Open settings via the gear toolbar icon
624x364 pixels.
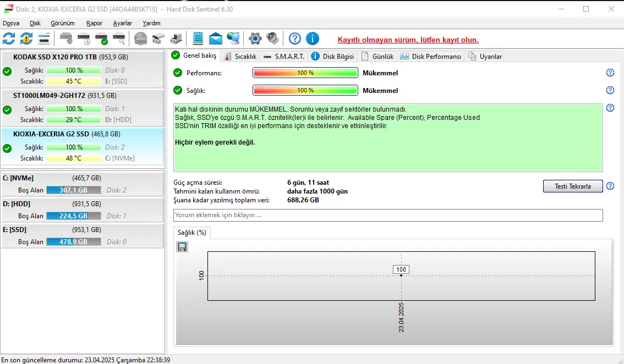[255, 38]
